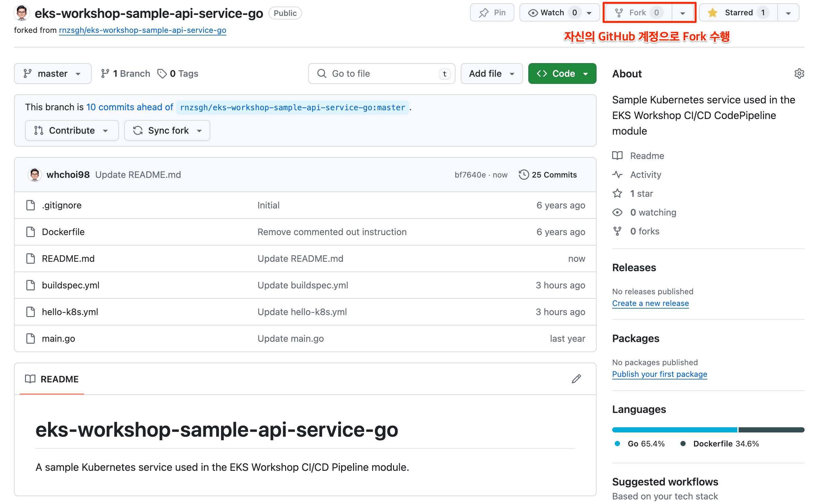Click the file icon beside hello-k8s.yml

click(x=31, y=312)
